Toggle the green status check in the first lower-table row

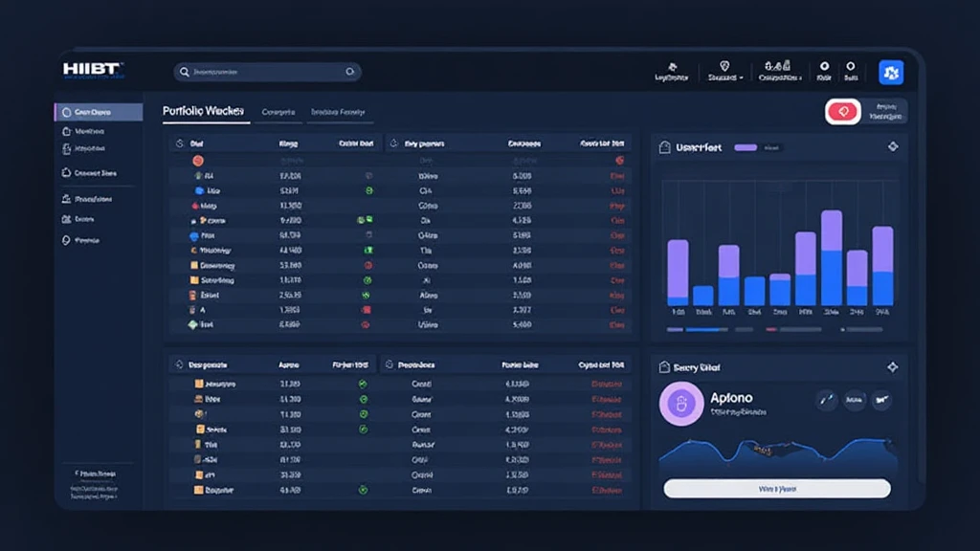pyautogui.click(x=364, y=384)
